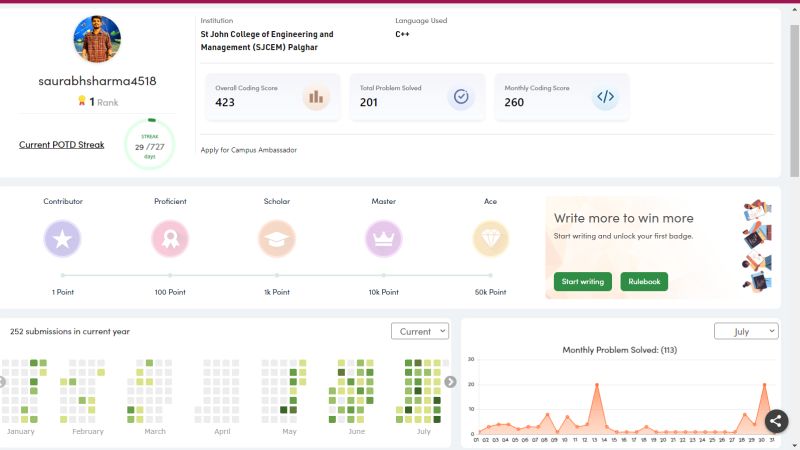Open the Rulebook button
This screenshot has width=800, height=450.
pyautogui.click(x=644, y=282)
